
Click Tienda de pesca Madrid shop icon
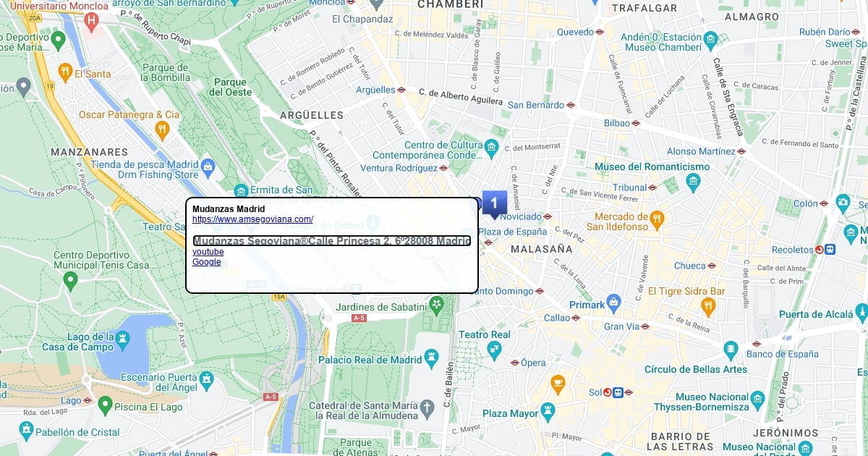click(208, 167)
